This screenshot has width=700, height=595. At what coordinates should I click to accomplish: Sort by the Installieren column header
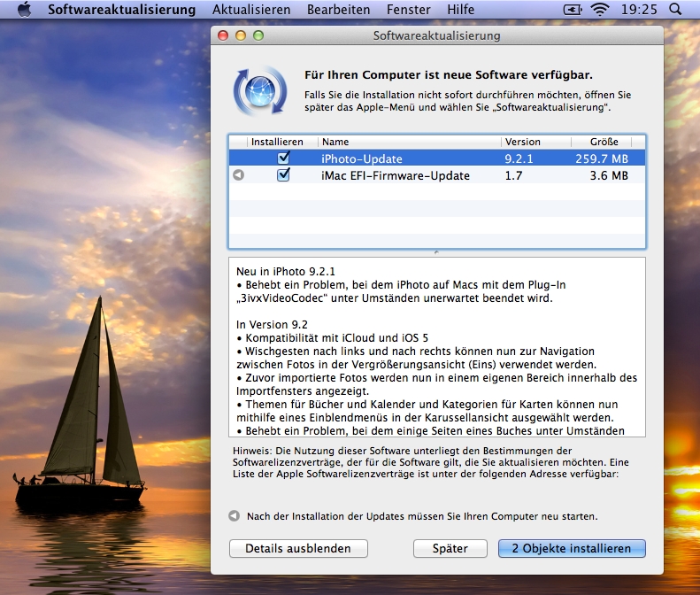click(282, 142)
